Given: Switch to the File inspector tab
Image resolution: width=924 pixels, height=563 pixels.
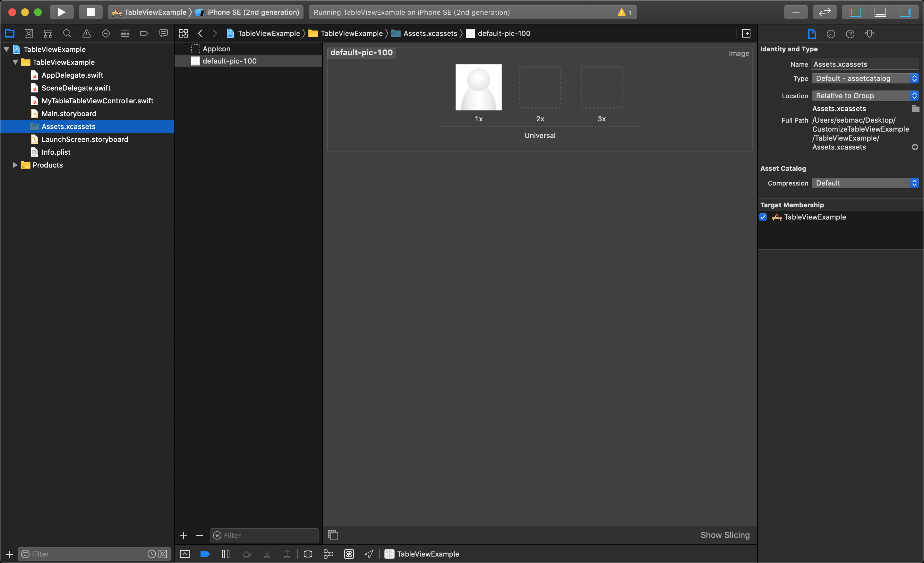Looking at the screenshot, I should (812, 34).
